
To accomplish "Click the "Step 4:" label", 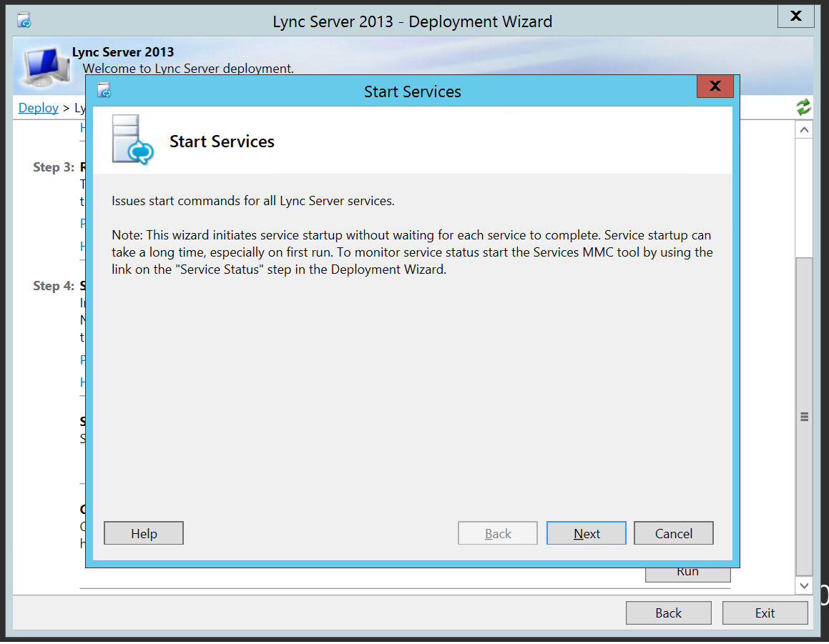I will click(x=54, y=286).
